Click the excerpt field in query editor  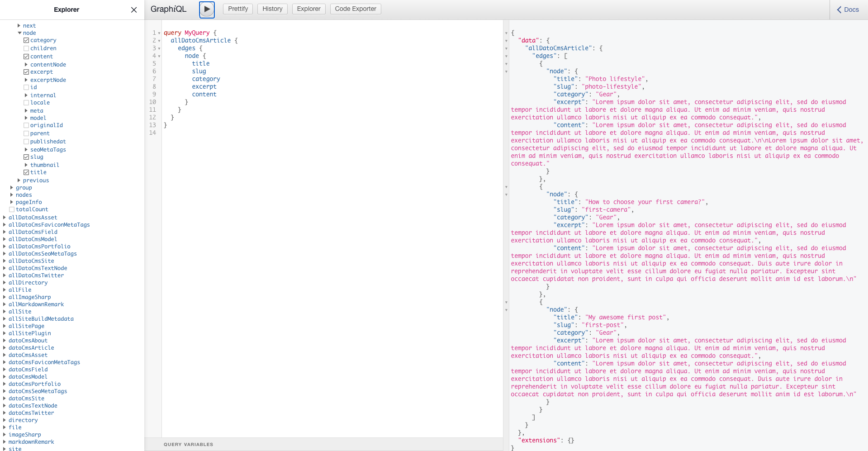[204, 87]
